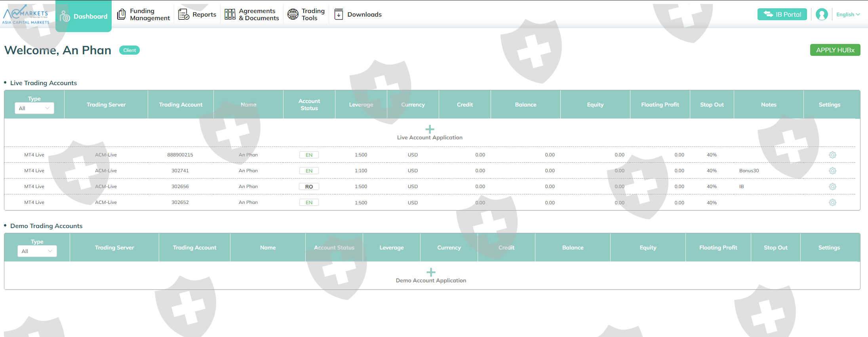Open the English language selector
The image size is (868, 337).
(848, 15)
